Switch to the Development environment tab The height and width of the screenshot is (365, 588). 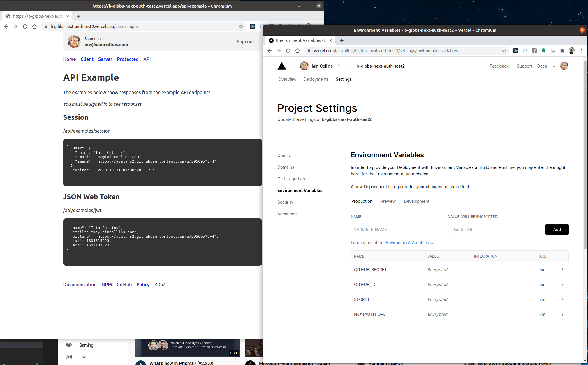(416, 201)
